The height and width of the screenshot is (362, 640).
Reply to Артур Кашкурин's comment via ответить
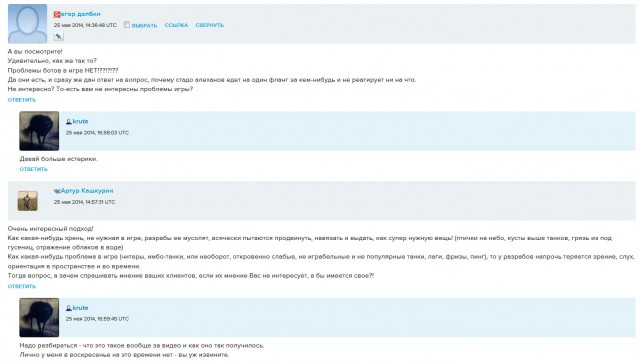(x=22, y=286)
